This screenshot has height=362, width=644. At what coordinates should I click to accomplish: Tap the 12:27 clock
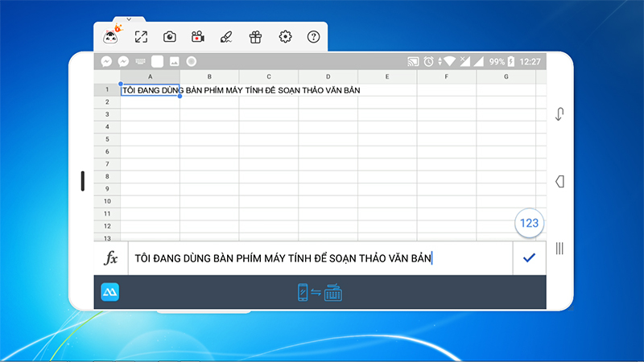point(530,62)
